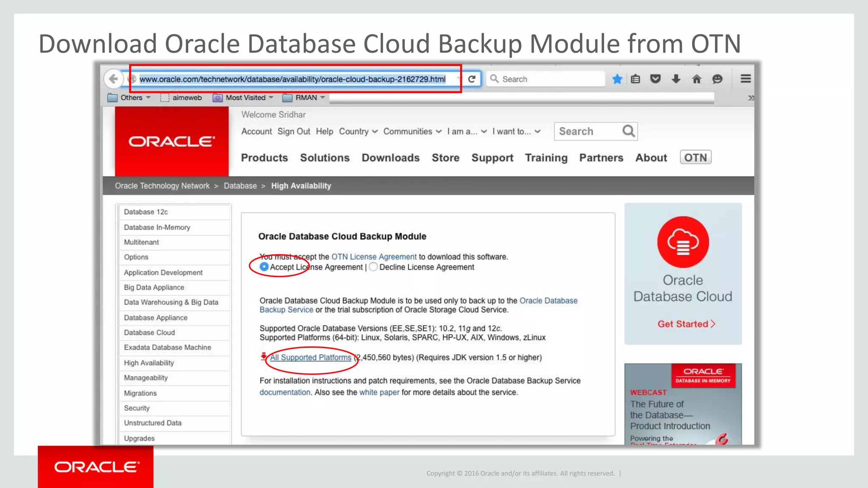This screenshot has width=868, height=488.
Task: Open the documentation link
Action: click(x=285, y=392)
